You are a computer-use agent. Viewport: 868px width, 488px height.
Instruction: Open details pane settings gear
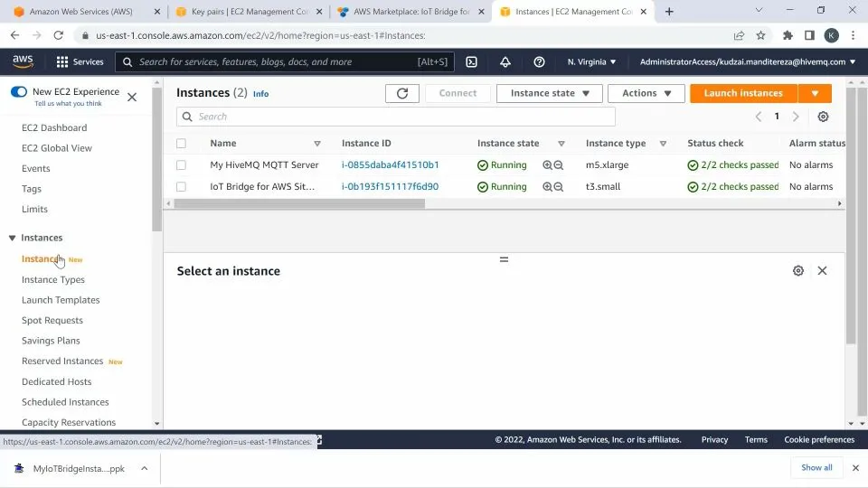click(798, 270)
